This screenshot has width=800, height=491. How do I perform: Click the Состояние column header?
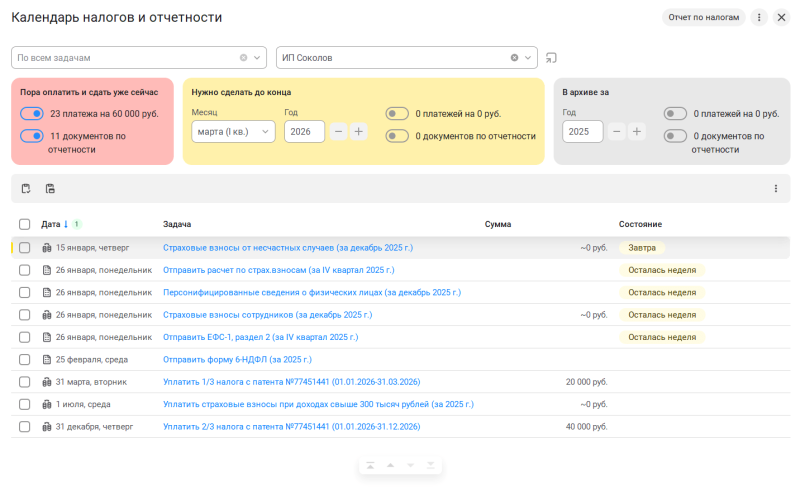(x=640, y=224)
